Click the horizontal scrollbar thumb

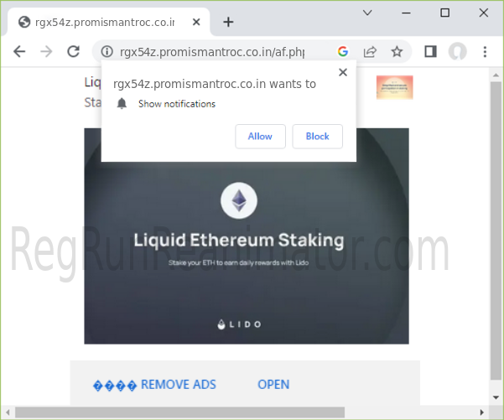pyautogui.click(x=180, y=412)
